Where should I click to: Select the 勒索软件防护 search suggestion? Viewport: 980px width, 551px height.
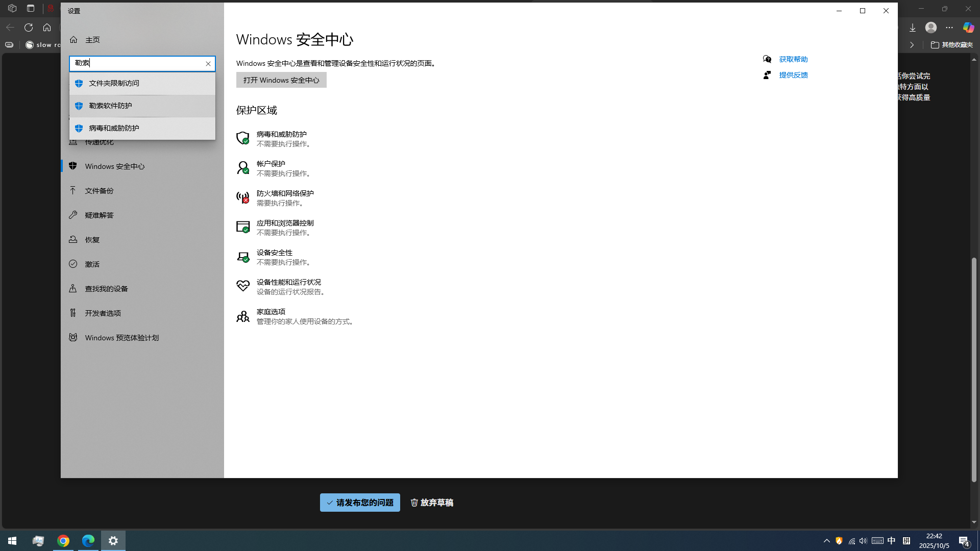(x=110, y=106)
